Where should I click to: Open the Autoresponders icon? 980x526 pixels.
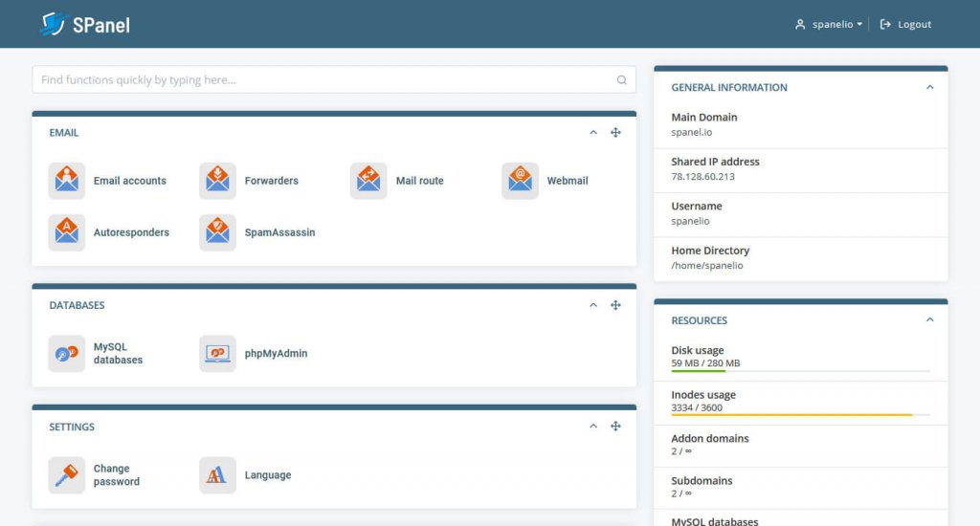pyautogui.click(x=67, y=232)
